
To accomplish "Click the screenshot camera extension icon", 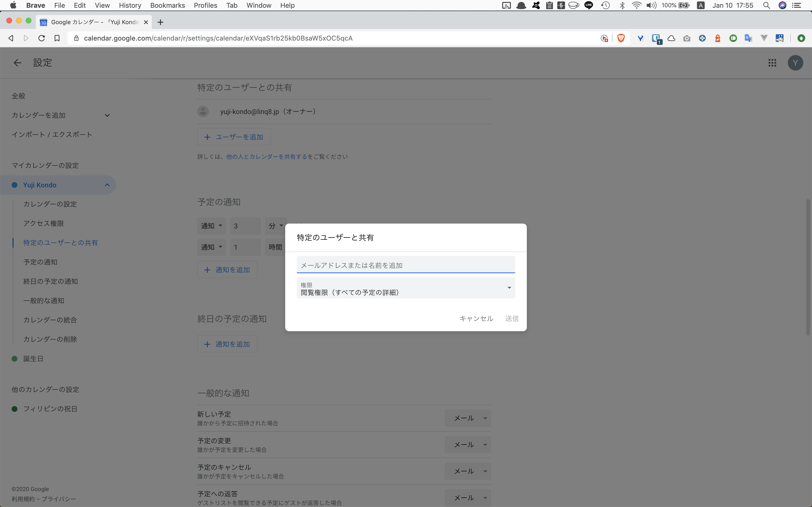I will tap(687, 38).
